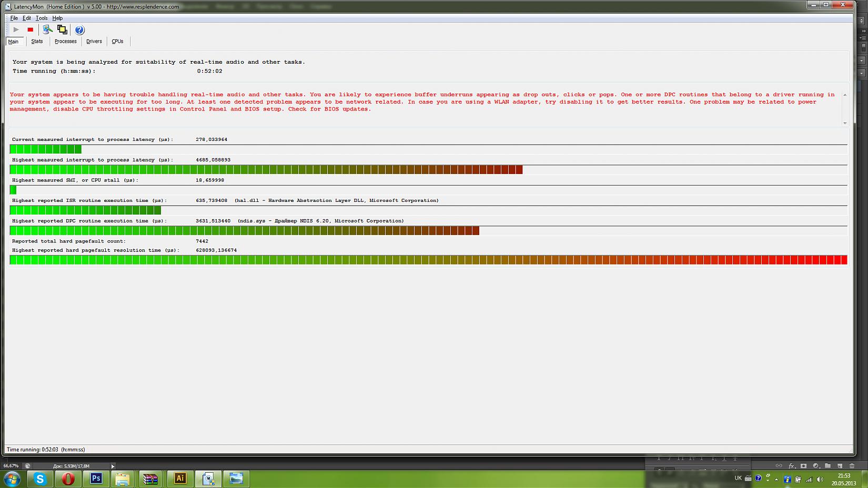Open the Photoshop layer style fx menu
The width and height of the screenshot is (868, 488).
(x=791, y=466)
